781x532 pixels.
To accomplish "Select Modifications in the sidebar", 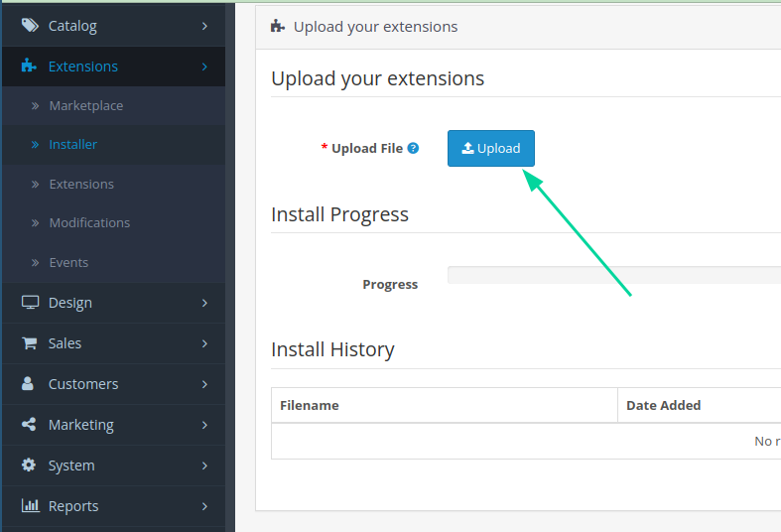I will (x=89, y=222).
